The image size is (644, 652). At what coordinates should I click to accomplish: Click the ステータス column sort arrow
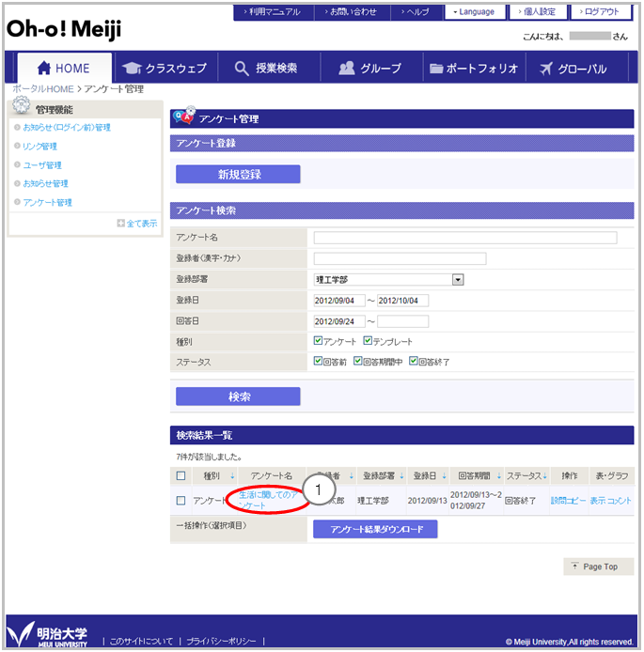(544, 475)
